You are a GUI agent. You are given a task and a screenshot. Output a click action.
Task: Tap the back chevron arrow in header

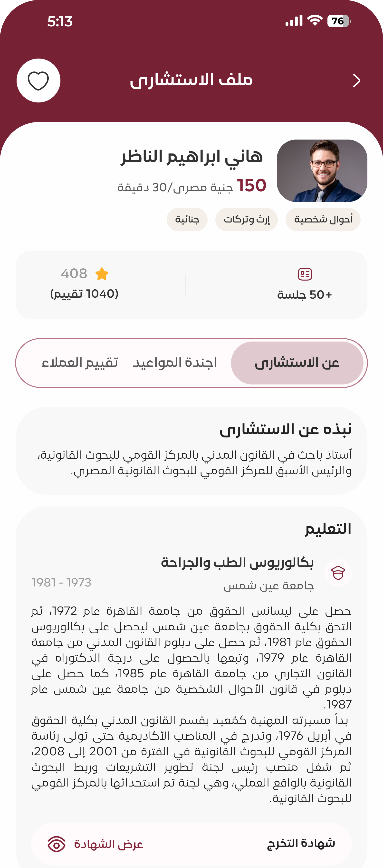(x=356, y=81)
